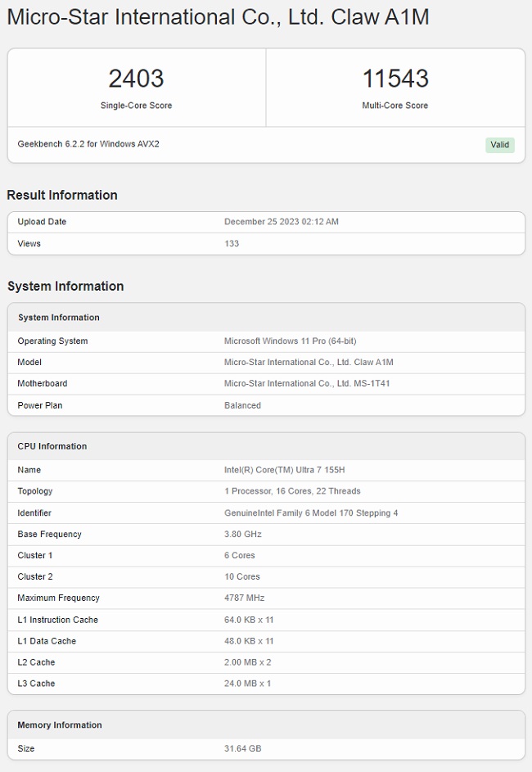Screen dimensions: 532x772
Task: Click the Motherboard value MS-1T41
Action: pos(307,383)
